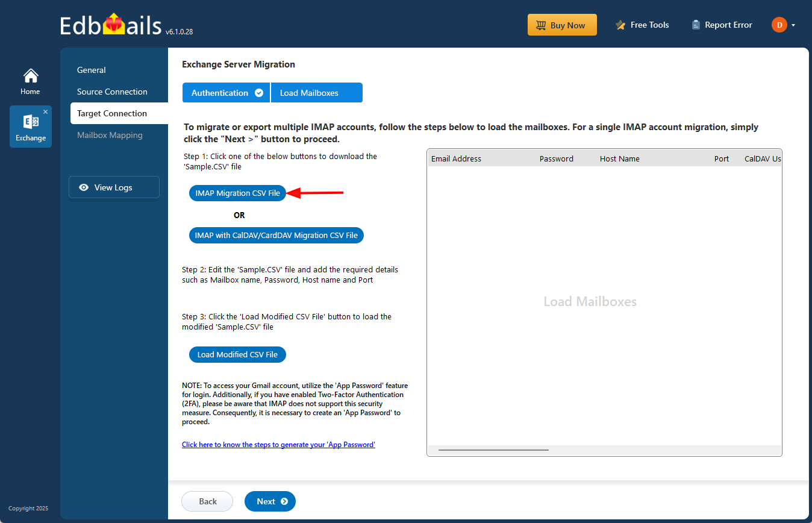This screenshot has width=812, height=523.
Task: Click the Copyright 2025 text
Action: click(28, 509)
